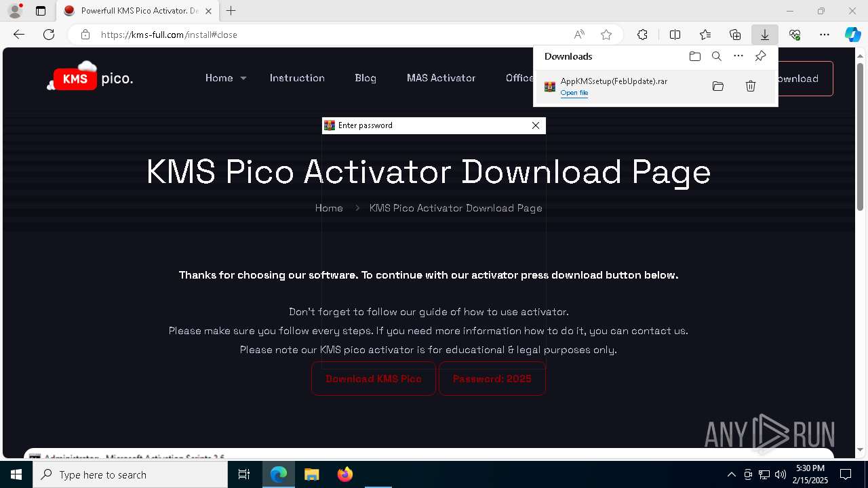Search downloads magnifier icon
Viewport: 868px width, 488px height.
point(717,56)
